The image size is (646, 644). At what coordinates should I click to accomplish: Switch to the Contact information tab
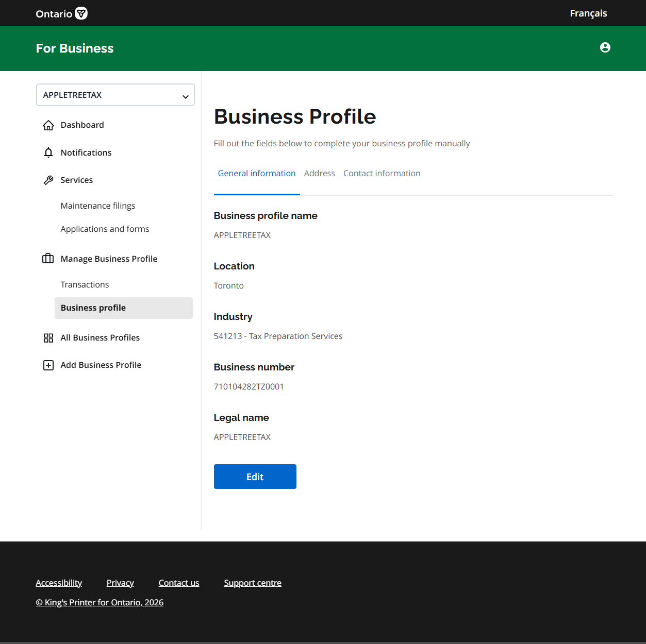[382, 174]
